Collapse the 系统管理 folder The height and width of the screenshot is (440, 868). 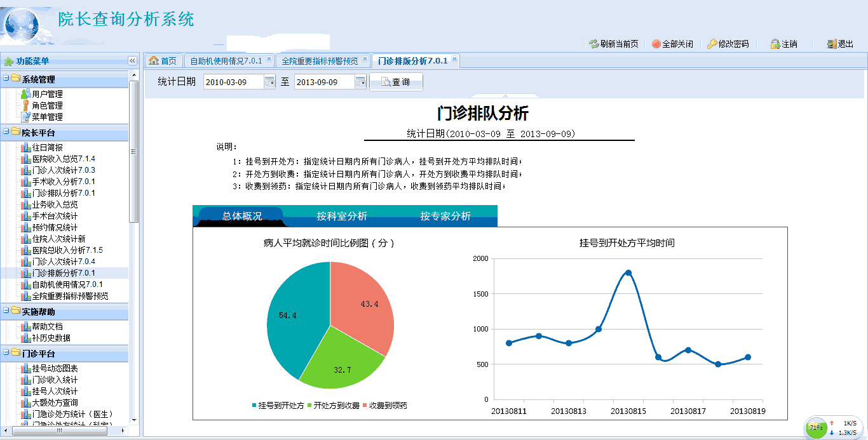point(6,79)
